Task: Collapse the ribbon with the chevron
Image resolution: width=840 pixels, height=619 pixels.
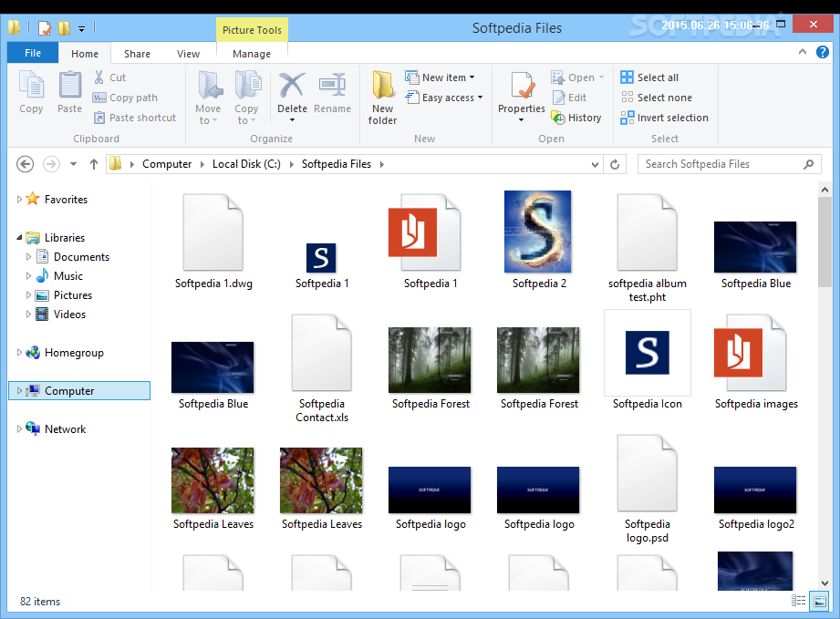Action: (x=803, y=52)
